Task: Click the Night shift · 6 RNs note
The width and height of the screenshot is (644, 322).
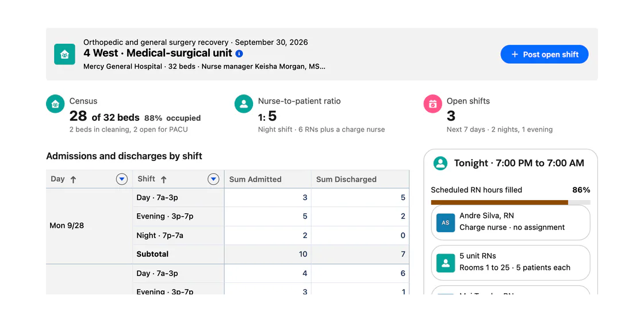Action: tap(321, 129)
